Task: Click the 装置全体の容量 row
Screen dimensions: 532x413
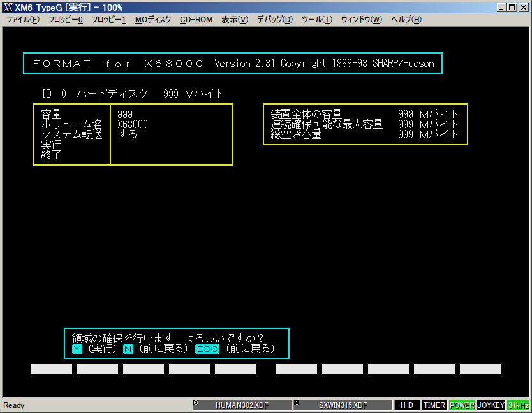Action: pyautogui.click(x=365, y=114)
